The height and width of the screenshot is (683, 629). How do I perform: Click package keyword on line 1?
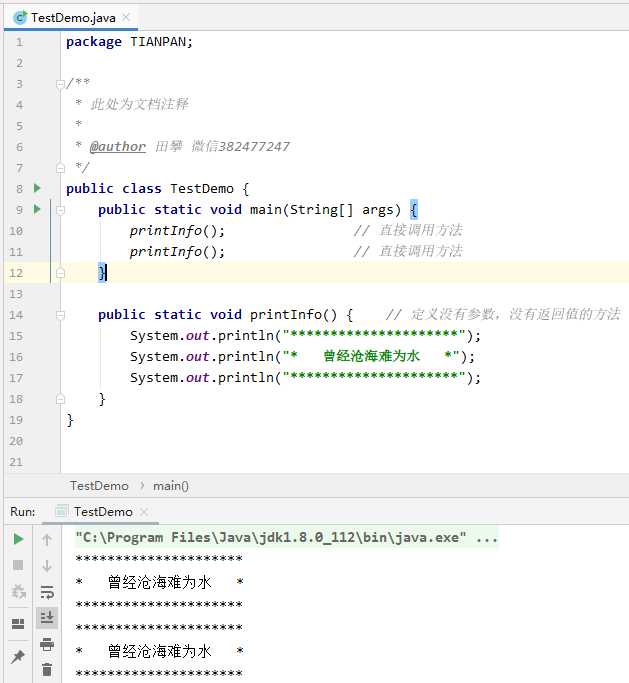coord(94,42)
